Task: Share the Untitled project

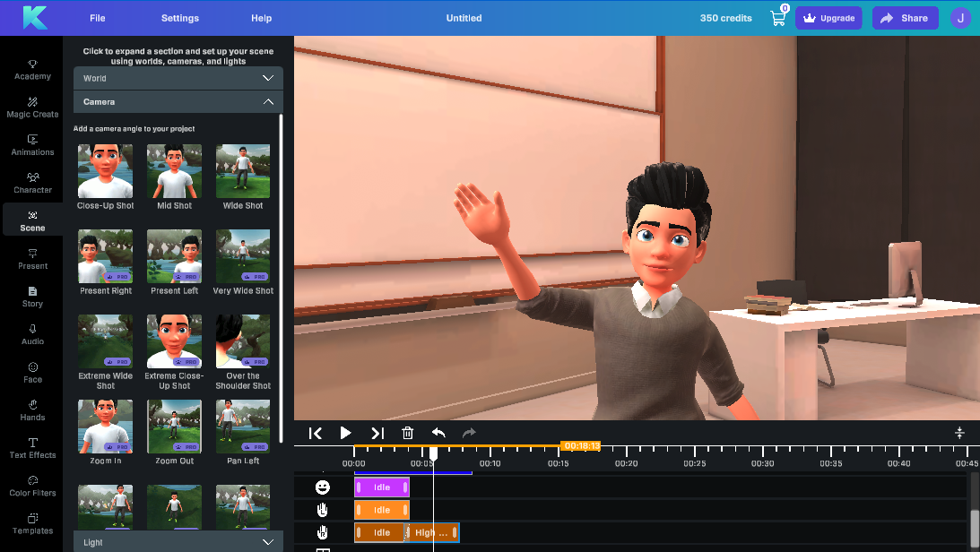Action: 905,17
